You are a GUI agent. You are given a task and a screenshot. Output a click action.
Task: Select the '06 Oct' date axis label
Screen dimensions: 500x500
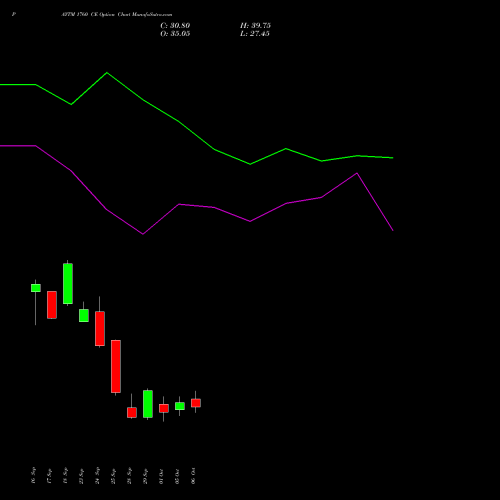pyautogui.click(x=193, y=475)
